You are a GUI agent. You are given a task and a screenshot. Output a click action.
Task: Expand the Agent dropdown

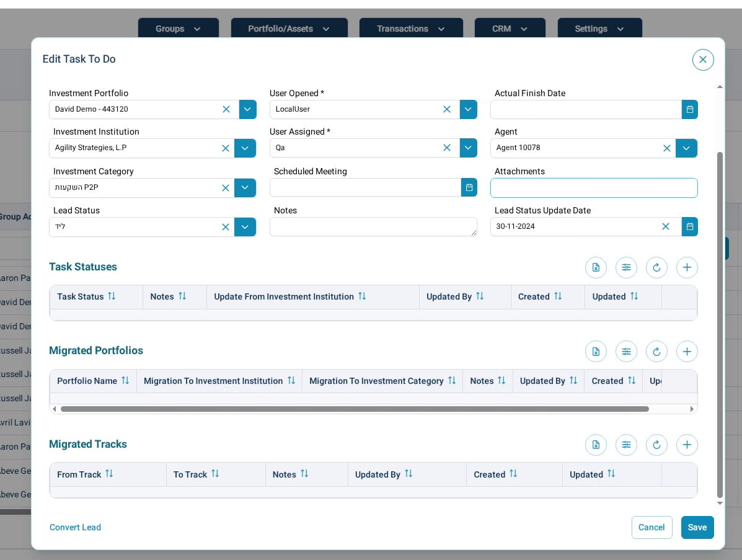[686, 148]
